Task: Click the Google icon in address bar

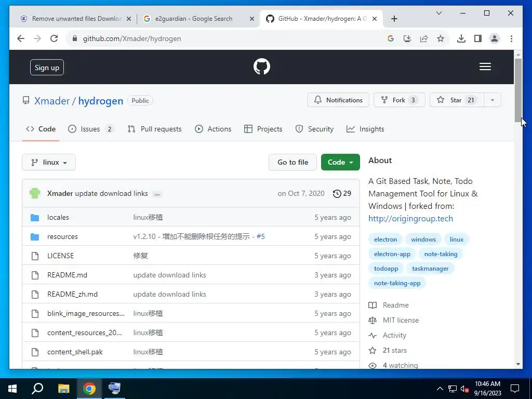Action: tap(391, 38)
